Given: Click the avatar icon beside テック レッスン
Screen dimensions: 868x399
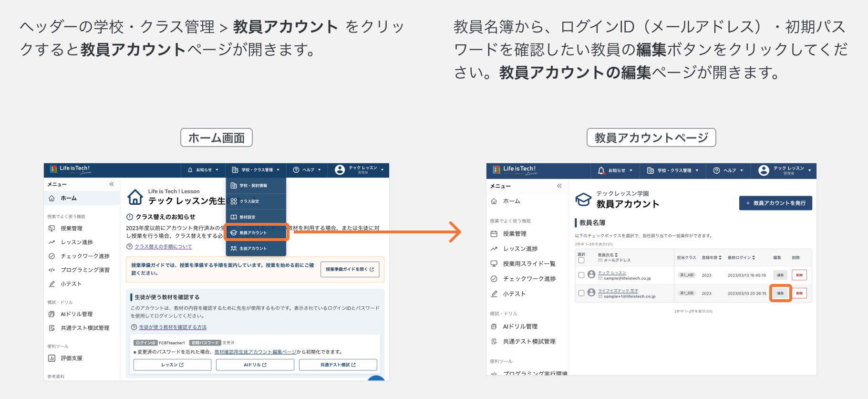Looking at the screenshot, I should click(591, 274).
